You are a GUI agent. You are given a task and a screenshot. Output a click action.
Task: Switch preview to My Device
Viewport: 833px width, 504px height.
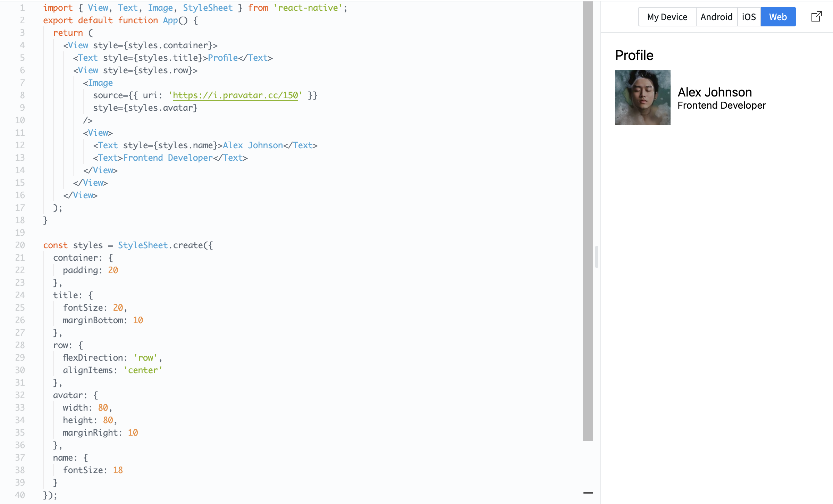(667, 17)
